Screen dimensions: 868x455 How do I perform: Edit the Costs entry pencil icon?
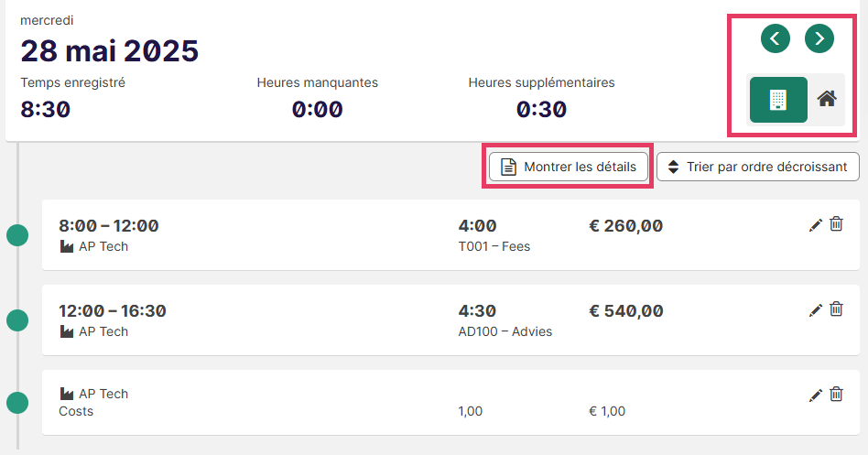tap(816, 395)
